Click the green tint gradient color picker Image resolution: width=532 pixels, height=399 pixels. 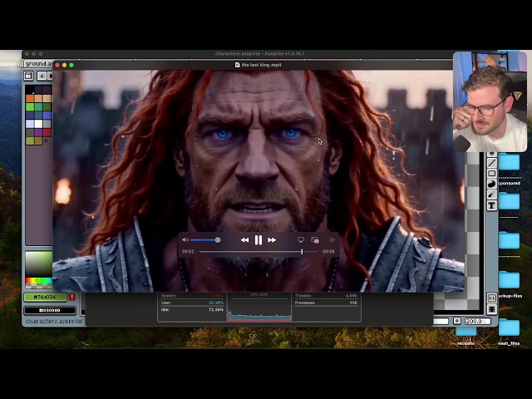click(39, 264)
